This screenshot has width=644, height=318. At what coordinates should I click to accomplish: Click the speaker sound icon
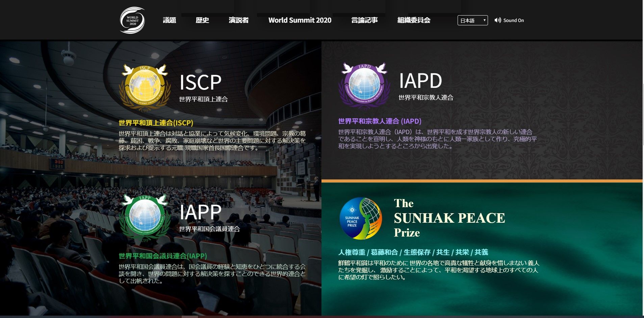(x=497, y=20)
